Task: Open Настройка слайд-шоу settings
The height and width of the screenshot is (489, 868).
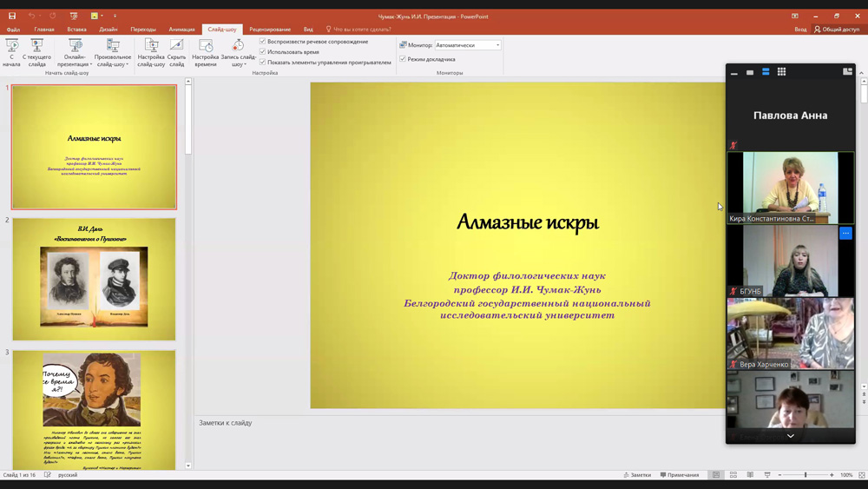Action: 151,52
